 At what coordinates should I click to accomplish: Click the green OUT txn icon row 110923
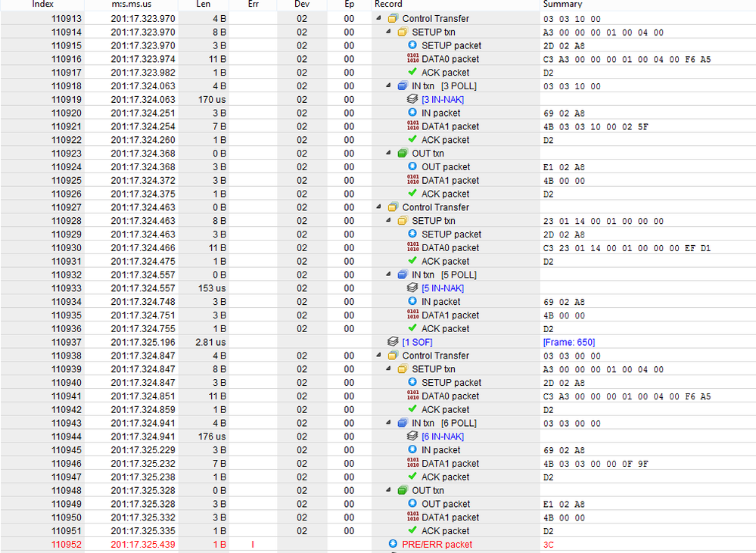coord(403,154)
